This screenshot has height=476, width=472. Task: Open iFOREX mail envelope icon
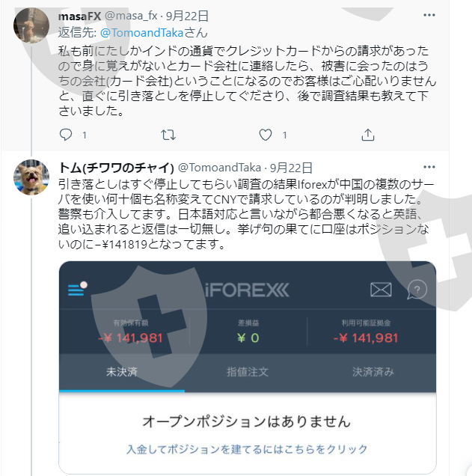[x=381, y=290]
